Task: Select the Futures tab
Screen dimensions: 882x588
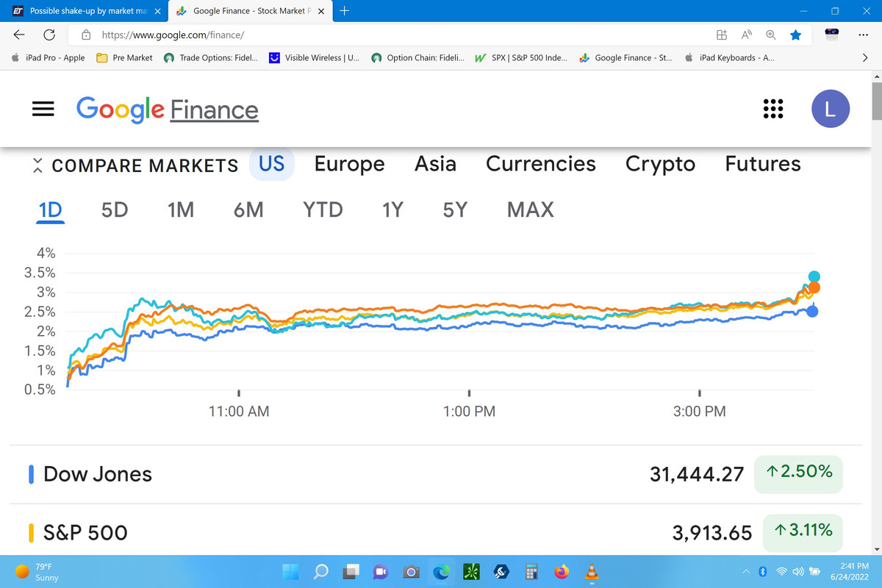Action: pyautogui.click(x=763, y=164)
